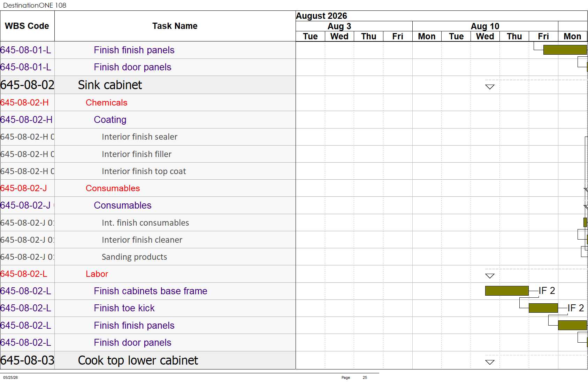Screen dimensions: 588x382
Task: Click the Wed day header under Aug 10
Action: coord(485,36)
